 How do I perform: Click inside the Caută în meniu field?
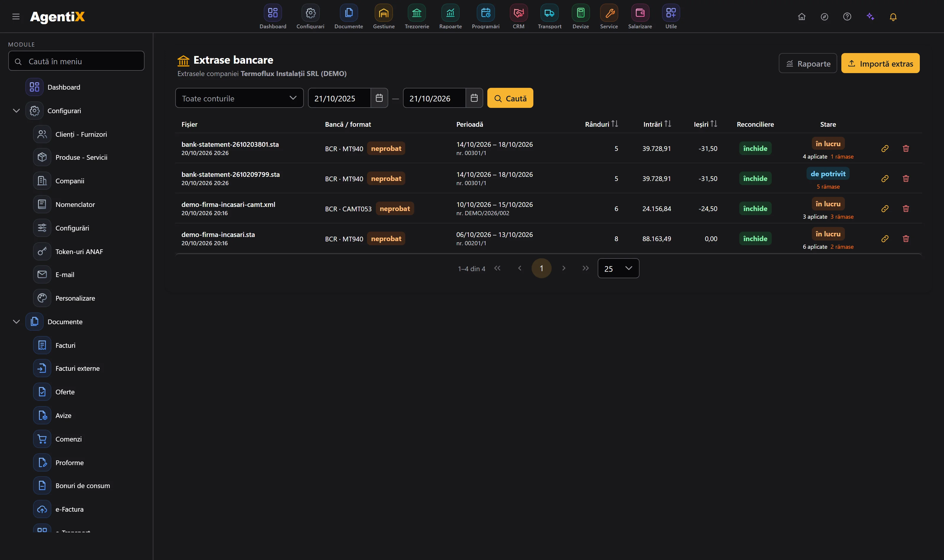tap(76, 61)
